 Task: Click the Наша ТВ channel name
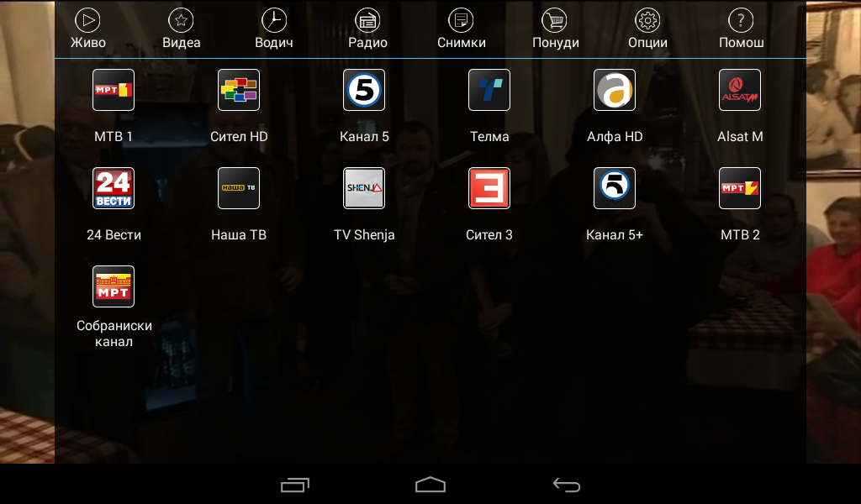click(x=239, y=234)
